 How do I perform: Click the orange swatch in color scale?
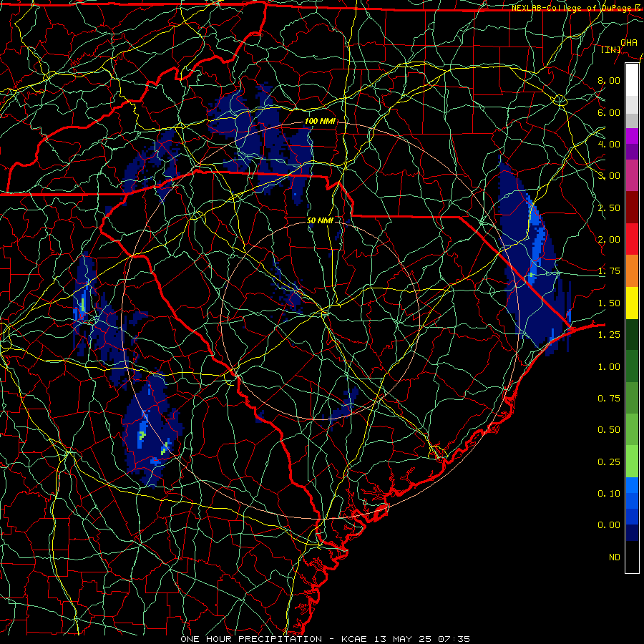[632, 271]
